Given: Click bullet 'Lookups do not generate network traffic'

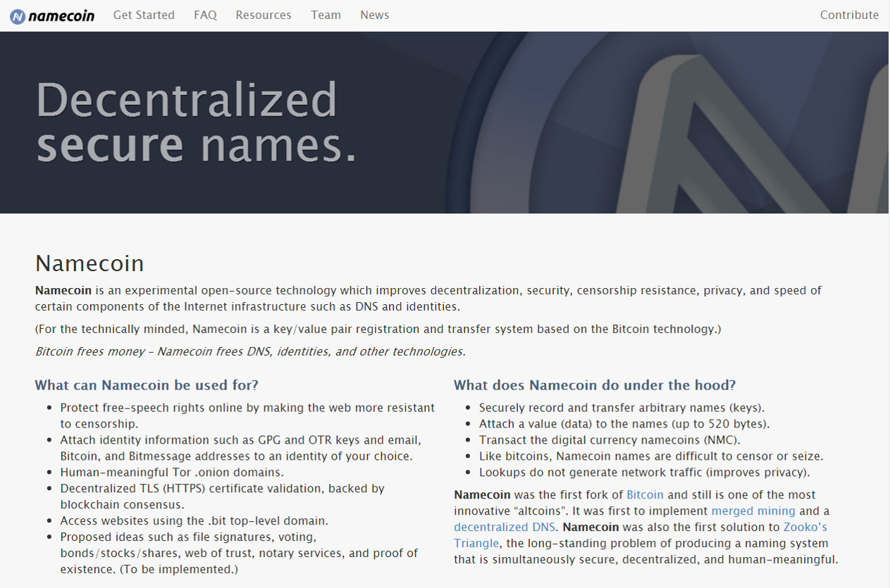Looking at the screenshot, I should point(645,473).
